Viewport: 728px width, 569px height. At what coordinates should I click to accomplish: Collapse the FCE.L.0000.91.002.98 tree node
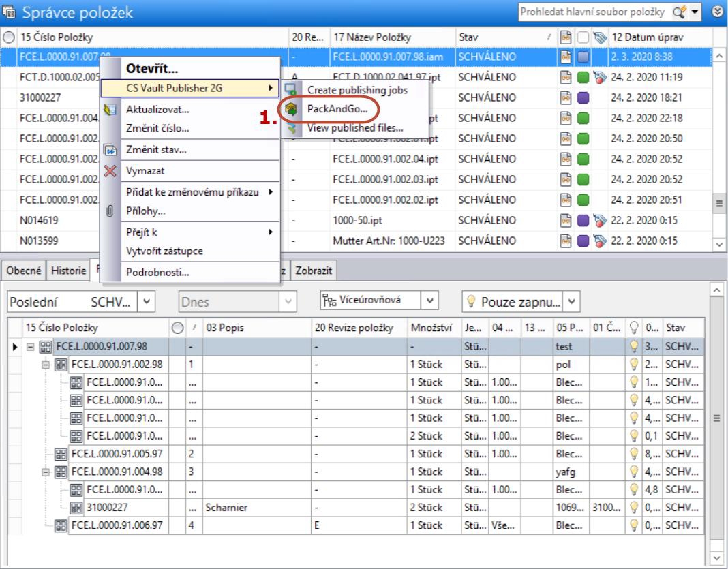(46, 365)
